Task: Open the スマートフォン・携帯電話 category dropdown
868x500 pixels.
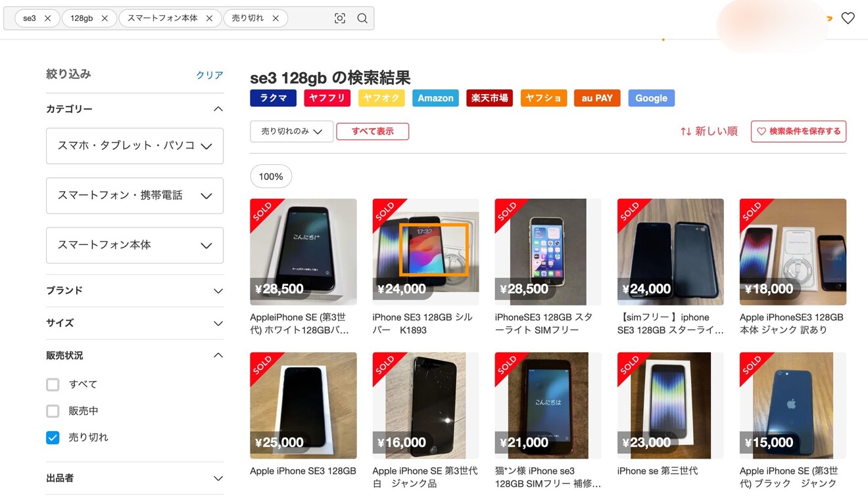Action: coord(135,195)
